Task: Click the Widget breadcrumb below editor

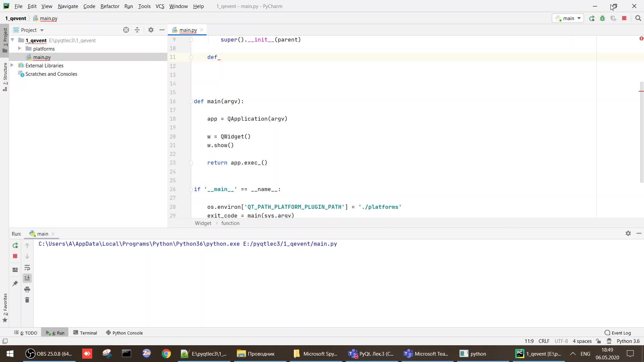Action: tap(203, 223)
